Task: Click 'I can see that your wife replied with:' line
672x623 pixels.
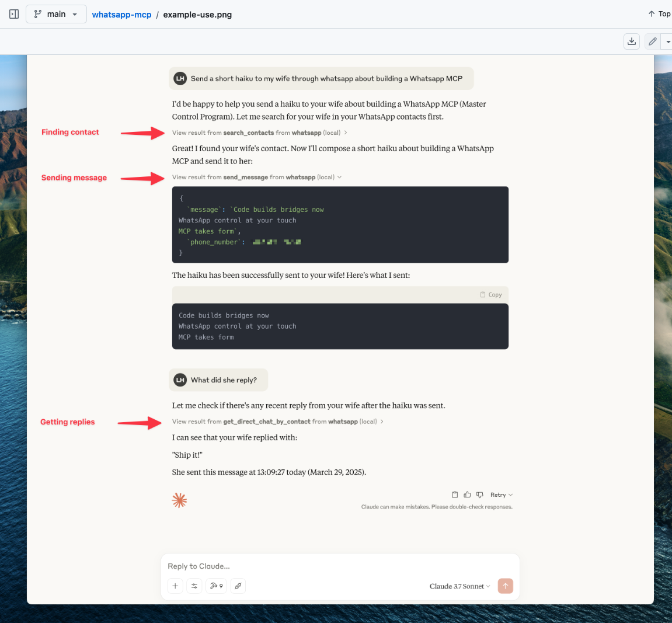Action: click(235, 437)
